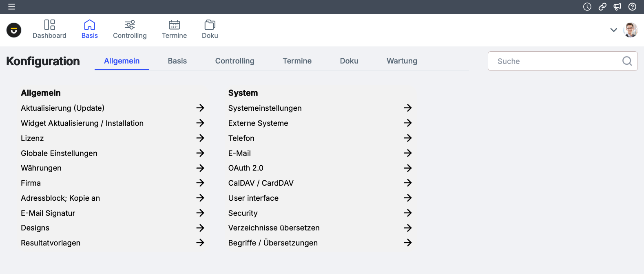Expand the chevron beside user avatar
Image resolution: width=644 pixels, height=274 pixels.
tap(613, 30)
